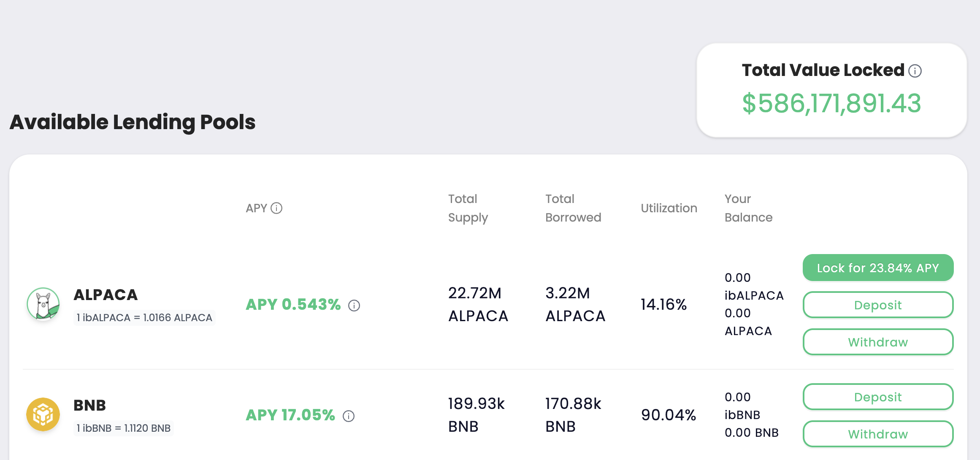Select the ALPACA pool name

point(106,295)
